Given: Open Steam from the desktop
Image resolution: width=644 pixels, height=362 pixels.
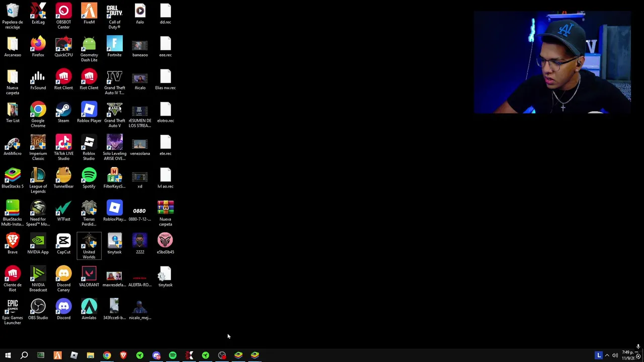Looking at the screenshot, I should [x=63, y=112].
